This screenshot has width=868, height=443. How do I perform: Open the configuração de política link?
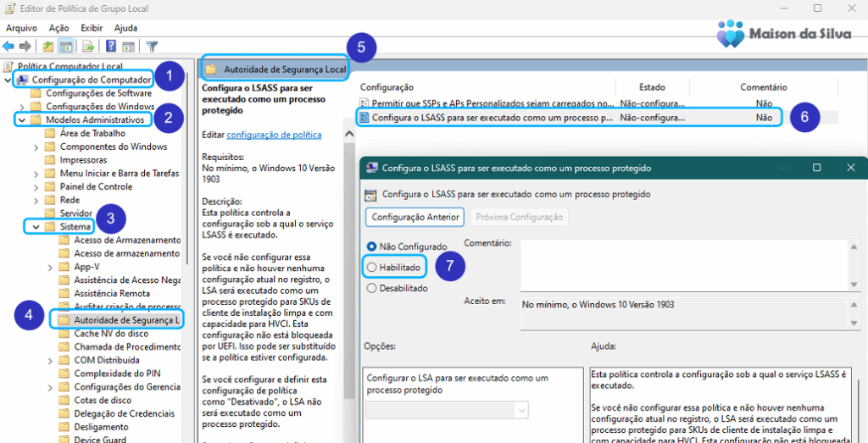[274, 135]
